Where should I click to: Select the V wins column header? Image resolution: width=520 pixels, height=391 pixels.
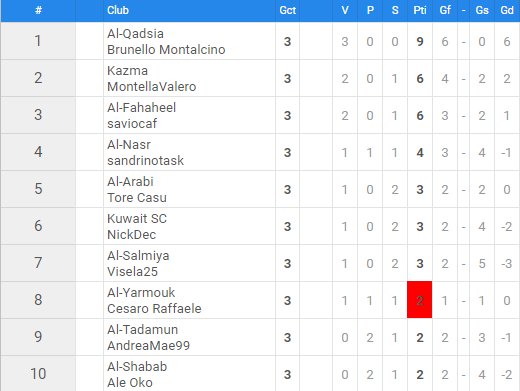345,10
